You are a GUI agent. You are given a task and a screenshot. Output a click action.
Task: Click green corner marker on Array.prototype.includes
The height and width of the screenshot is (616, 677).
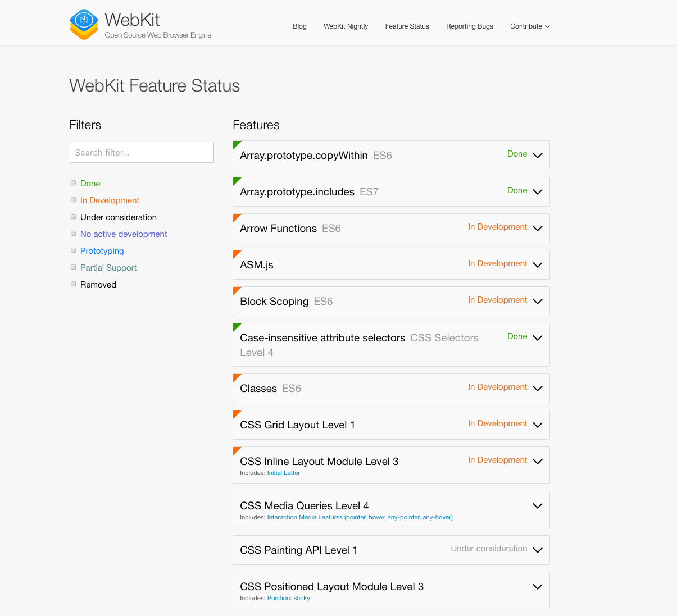click(236, 180)
